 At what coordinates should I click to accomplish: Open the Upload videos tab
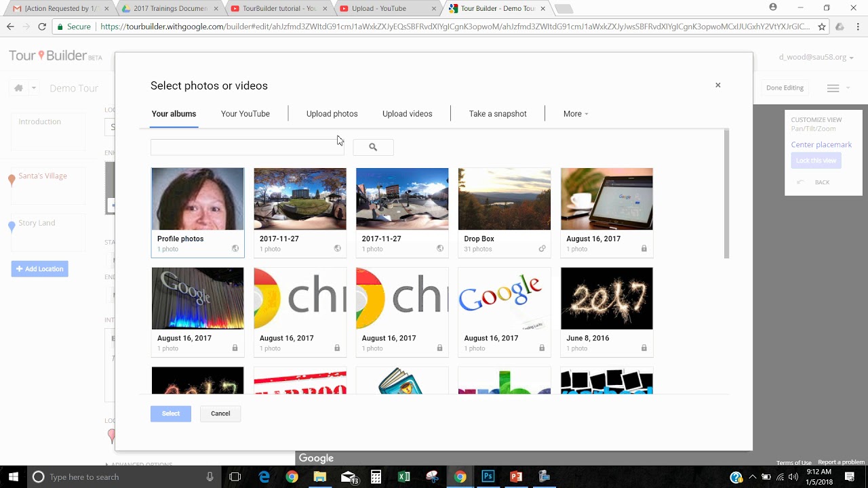click(x=407, y=114)
